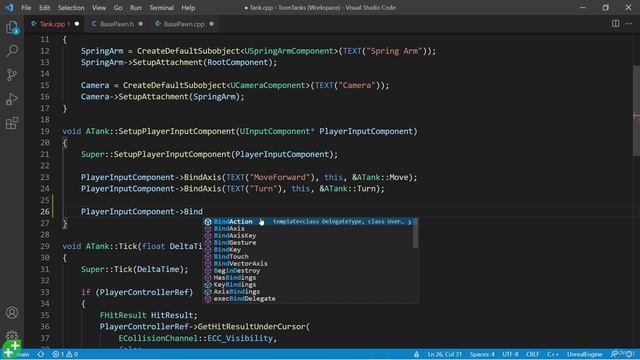The height and width of the screenshot is (360, 640).
Task: Click FHitResult on line 35
Action: pos(123,315)
